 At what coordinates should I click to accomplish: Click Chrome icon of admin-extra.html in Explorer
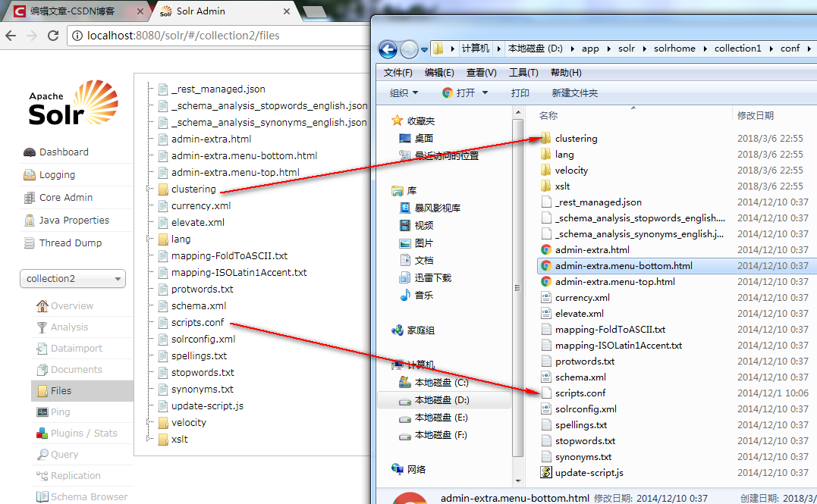pyautogui.click(x=545, y=250)
